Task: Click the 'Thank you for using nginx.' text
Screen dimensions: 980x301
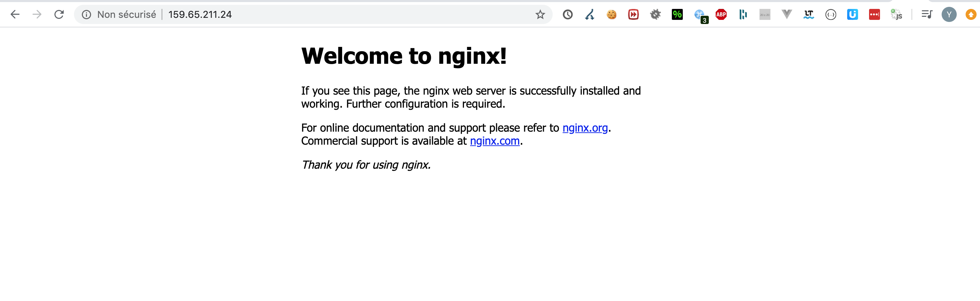Action: click(366, 165)
